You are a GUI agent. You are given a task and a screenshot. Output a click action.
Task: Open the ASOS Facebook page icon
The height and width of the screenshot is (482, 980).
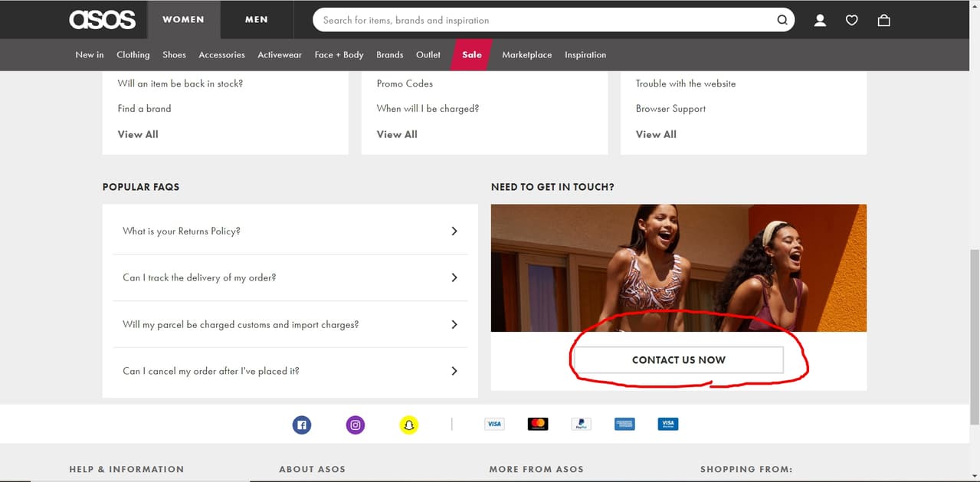point(302,425)
